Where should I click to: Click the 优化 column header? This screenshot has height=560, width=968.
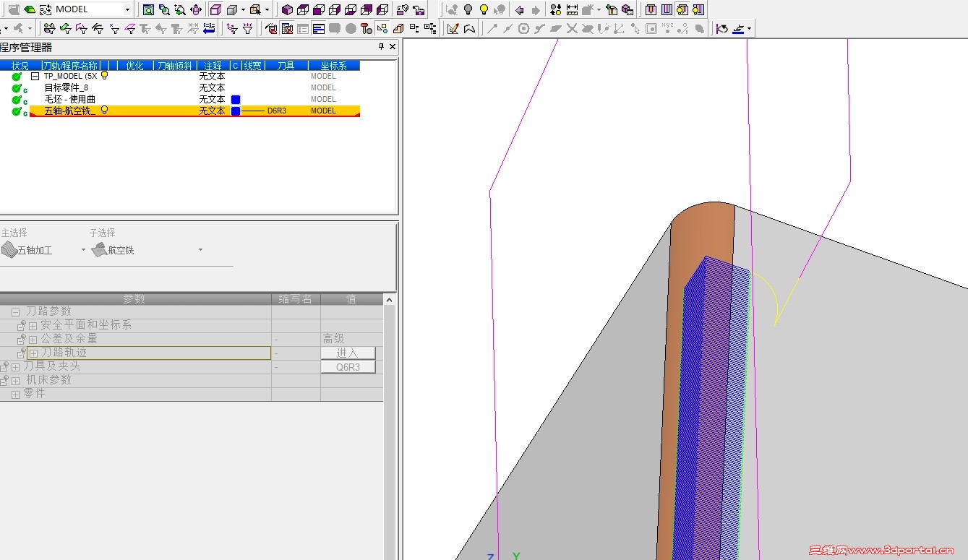point(134,66)
